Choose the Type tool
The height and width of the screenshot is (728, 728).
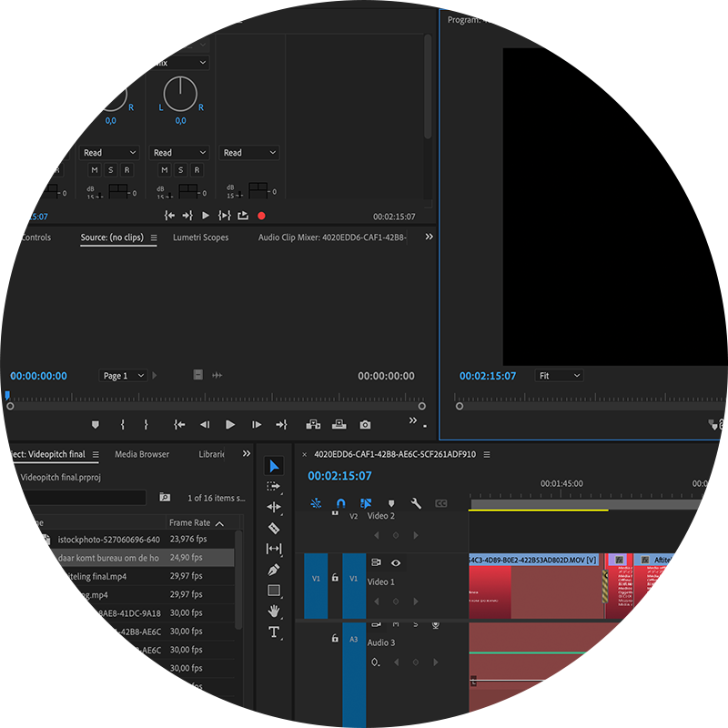click(274, 632)
